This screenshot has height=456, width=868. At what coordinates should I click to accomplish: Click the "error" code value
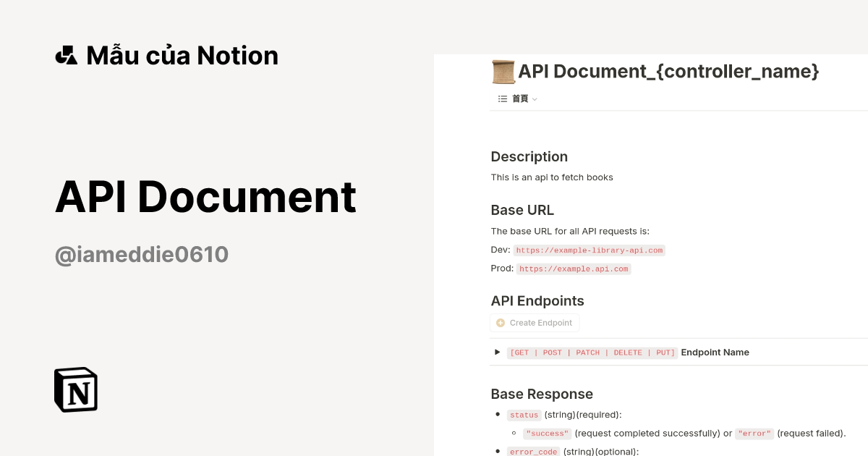pos(754,434)
